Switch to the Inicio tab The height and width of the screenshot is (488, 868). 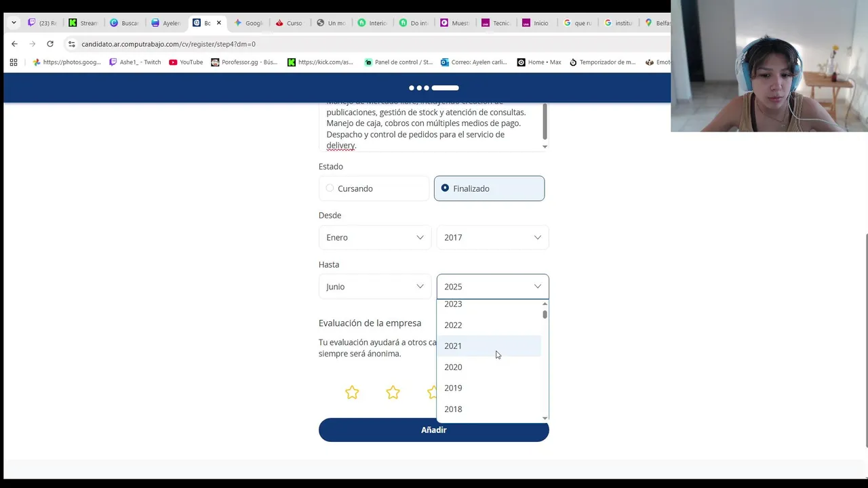point(536,23)
